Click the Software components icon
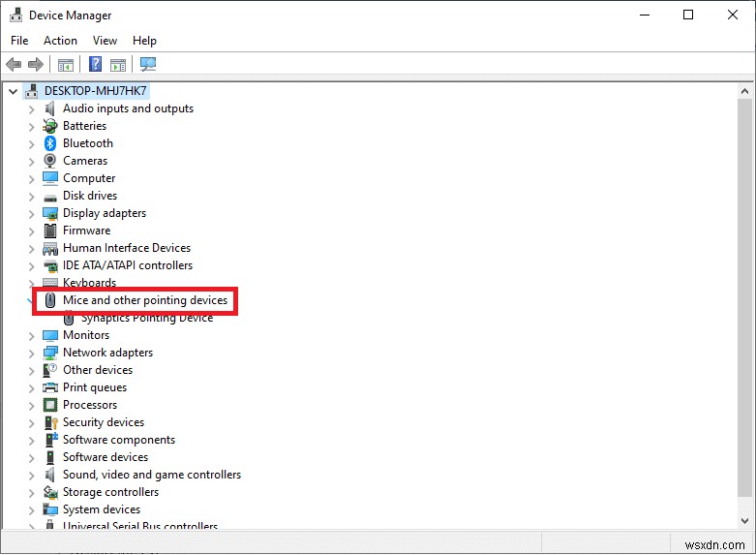Viewport: 756px width, 555px height. [x=51, y=440]
